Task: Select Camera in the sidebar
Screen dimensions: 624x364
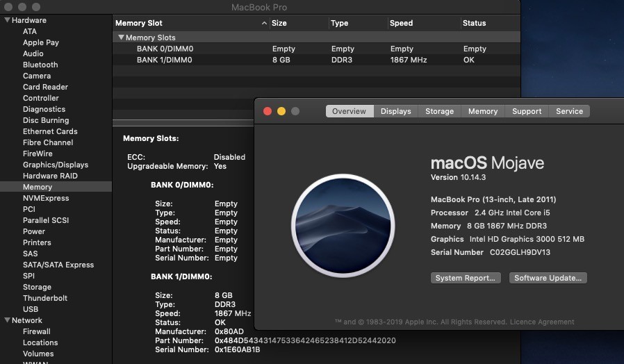Action: point(37,76)
